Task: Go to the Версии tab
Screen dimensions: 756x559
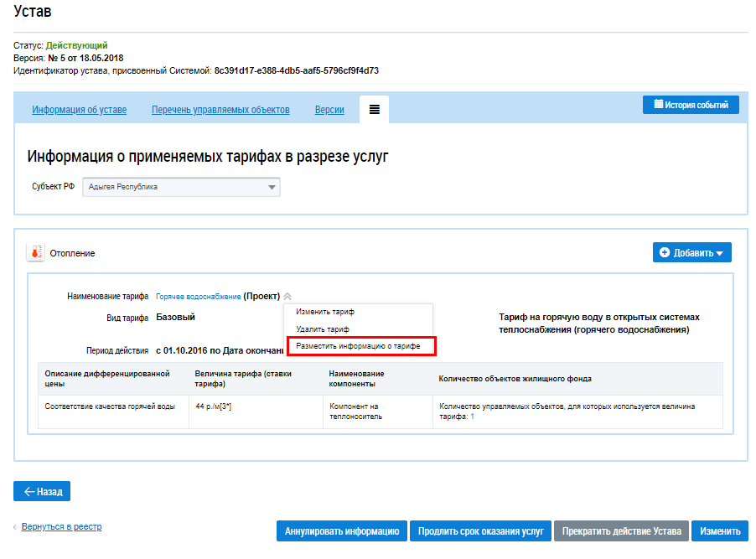Action: click(329, 110)
